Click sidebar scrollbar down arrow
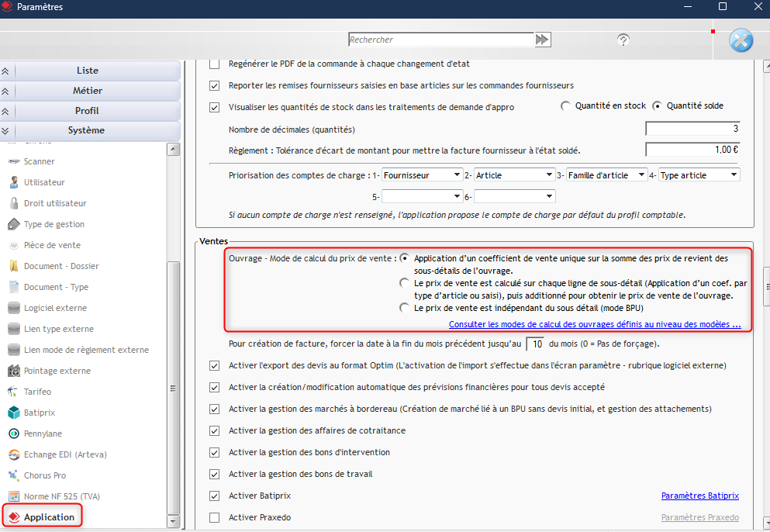Viewport: 770px width, 532px height. click(x=173, y=521)
